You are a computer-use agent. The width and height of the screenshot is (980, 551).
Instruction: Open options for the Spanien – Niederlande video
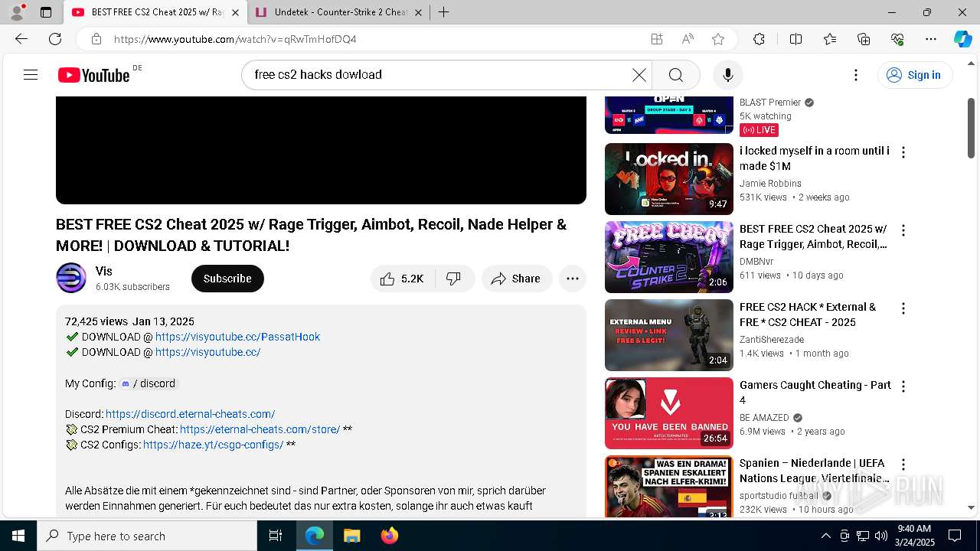(x=903, y=465)
